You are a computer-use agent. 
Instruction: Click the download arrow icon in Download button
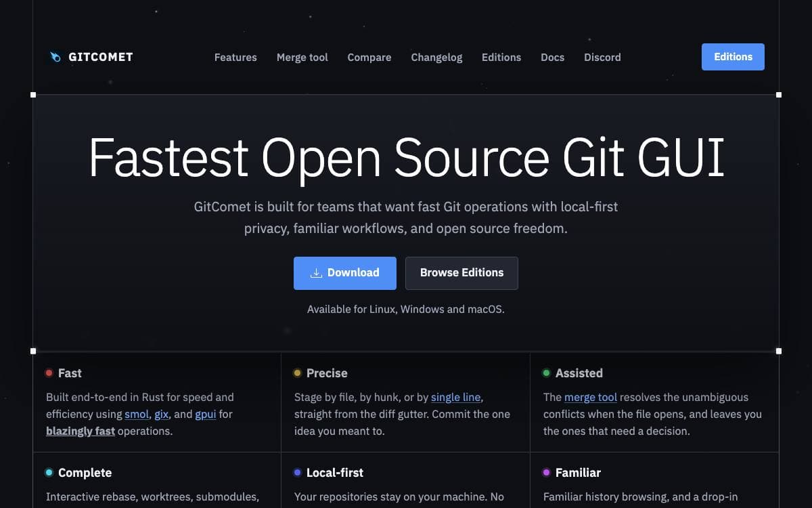[x=316, y=273]
